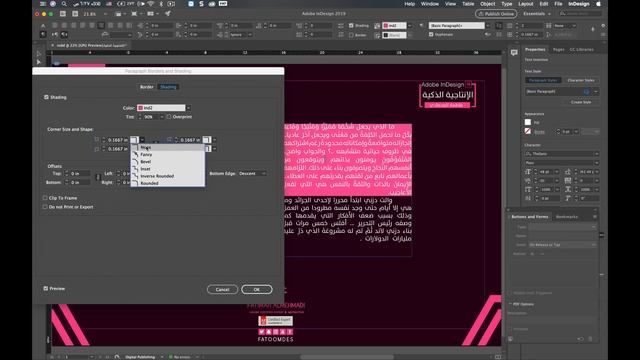Open the Pages panel tab

(x=558, y=49)
